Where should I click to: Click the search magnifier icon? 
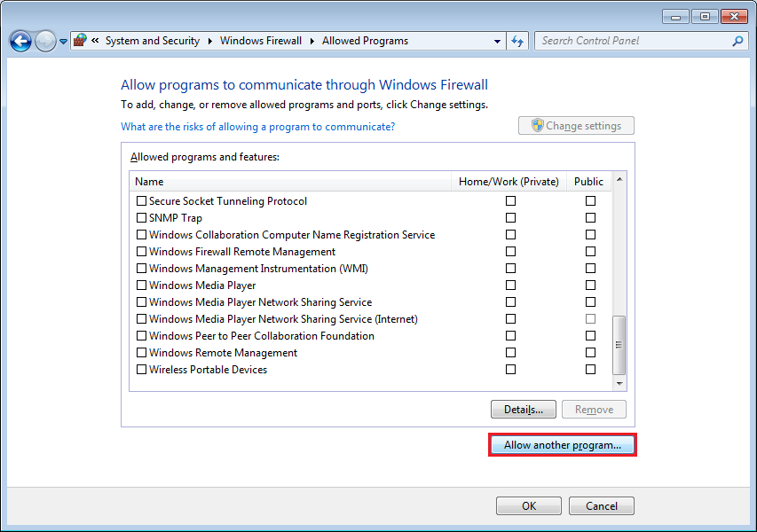[x=737, y=41]
